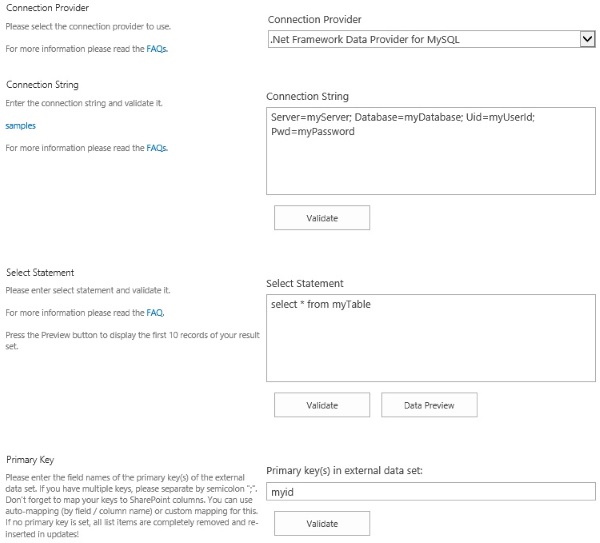The height and width of the screenshot is (543, 600).
Task: Open the Connection Provider dropdown arrow
Action: pyautogui.click(x=587, y=39)
